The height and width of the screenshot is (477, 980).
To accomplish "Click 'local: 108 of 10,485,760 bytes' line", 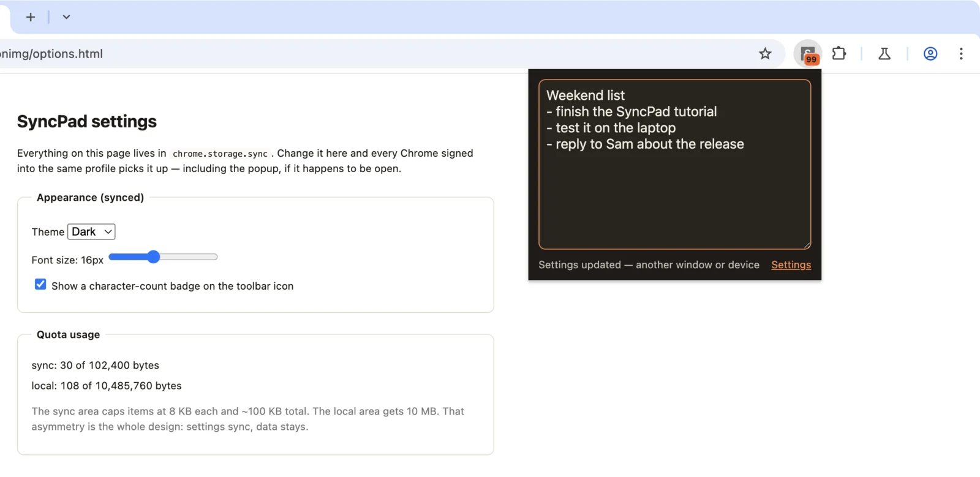I will [x=107, y=386].
